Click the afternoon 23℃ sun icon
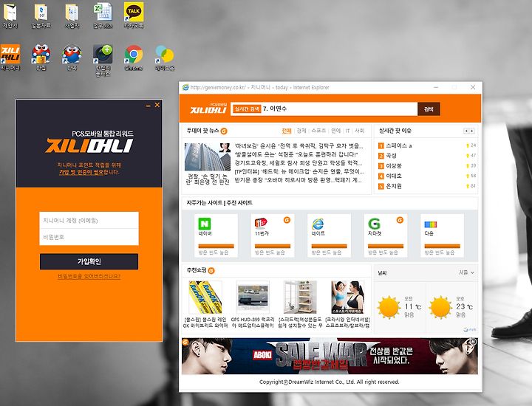This screenshot has height=406, width=532. [440, 307]
